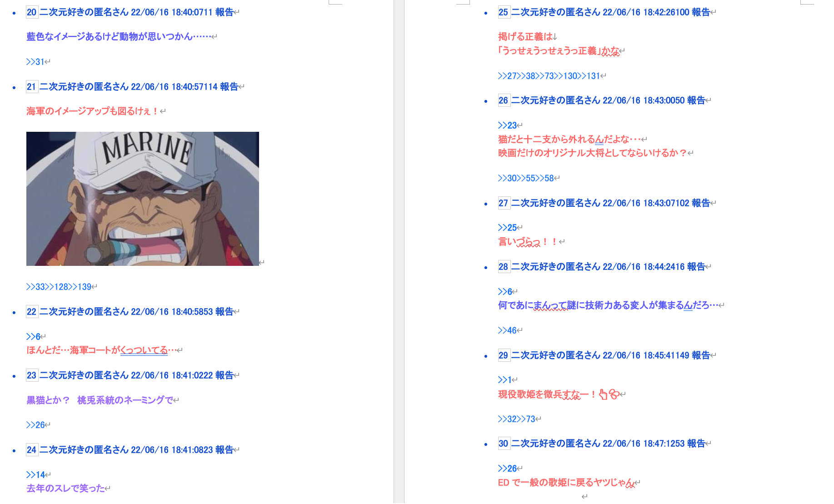Screen dimensions: 834x504
Task: Click >>14 quote link in post 24
Action: (x=35, y=475)
